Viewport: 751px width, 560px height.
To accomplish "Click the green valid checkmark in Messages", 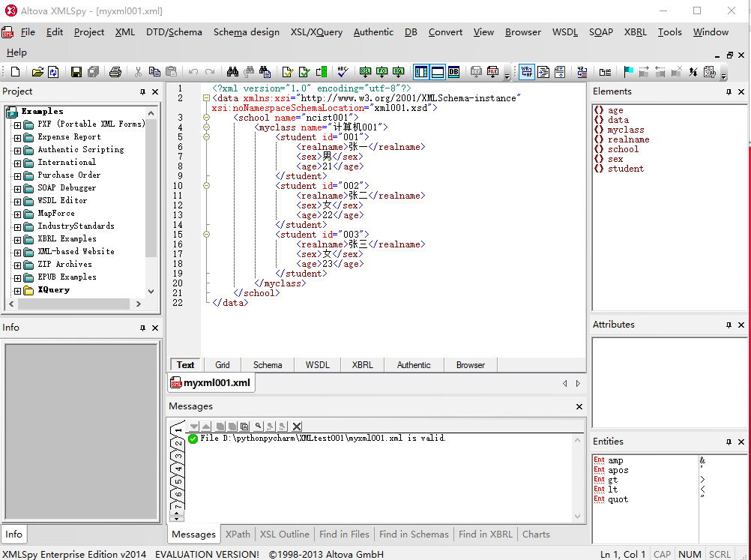I will click(193, 439).
